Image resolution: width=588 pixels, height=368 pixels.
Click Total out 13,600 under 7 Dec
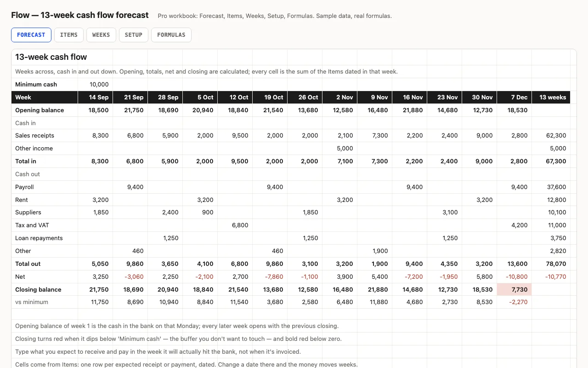[x=514, y=264]
